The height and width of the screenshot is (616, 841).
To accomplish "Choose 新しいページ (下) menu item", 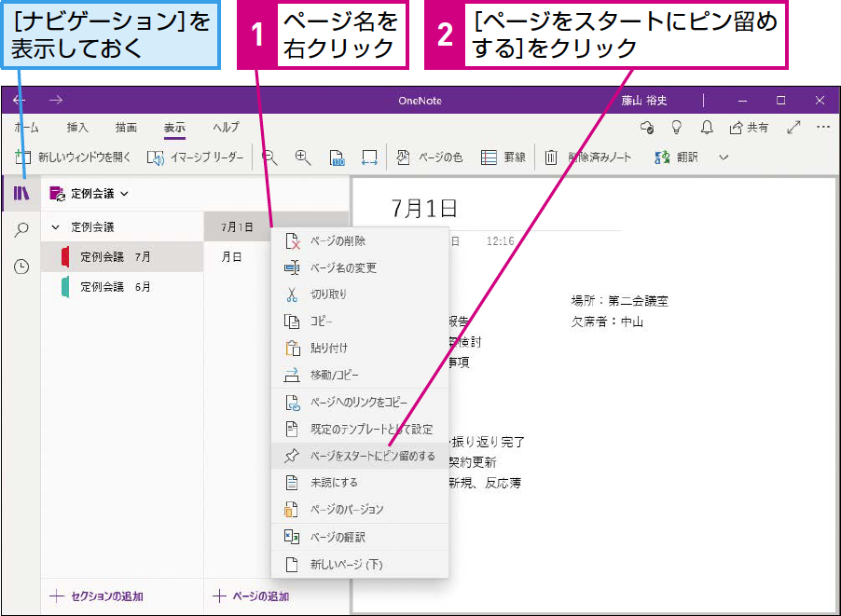I will tap(360, 565).
